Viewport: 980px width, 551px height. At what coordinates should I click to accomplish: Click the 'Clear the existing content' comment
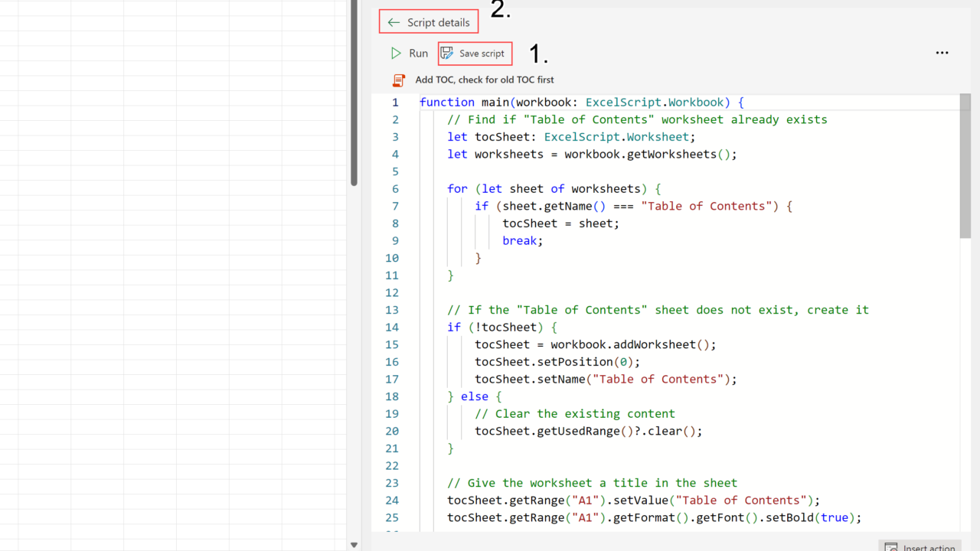pos(574,414)
